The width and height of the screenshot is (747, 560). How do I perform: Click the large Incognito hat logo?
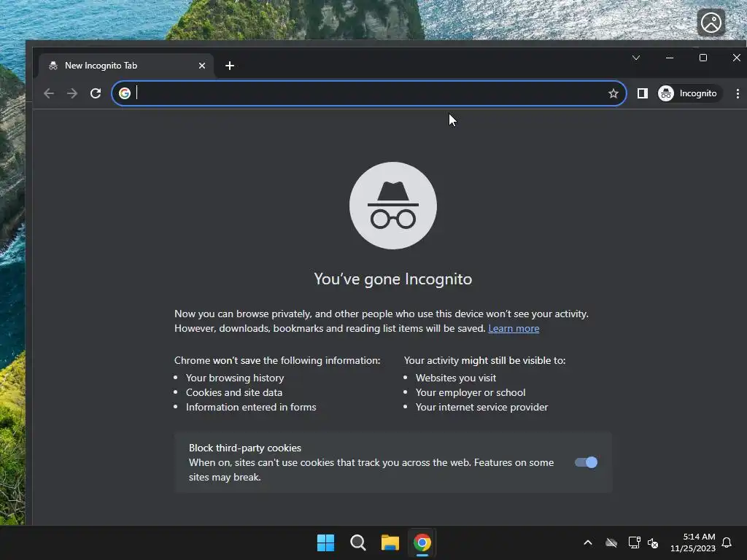(x=393, y=206)
